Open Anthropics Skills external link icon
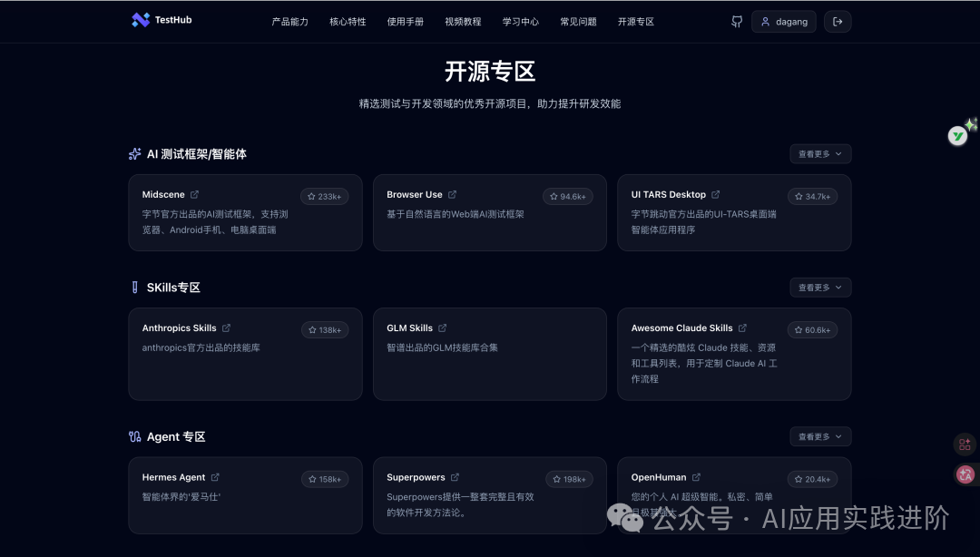 pos(226,327)
